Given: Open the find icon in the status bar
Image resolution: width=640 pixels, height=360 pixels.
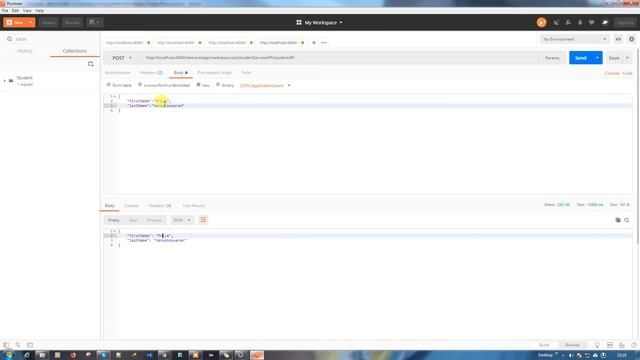Looking at the screenshot, I should click(18, 345).
